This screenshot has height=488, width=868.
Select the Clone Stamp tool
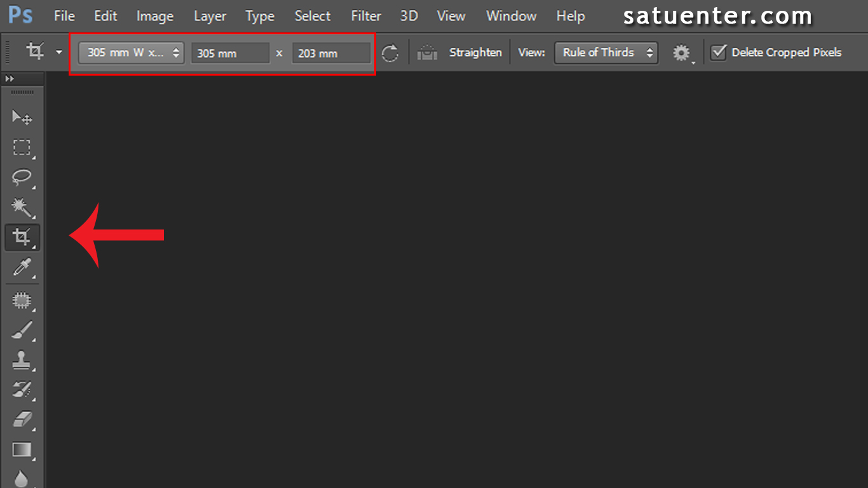pyautogui.click(x=22, y=360)
